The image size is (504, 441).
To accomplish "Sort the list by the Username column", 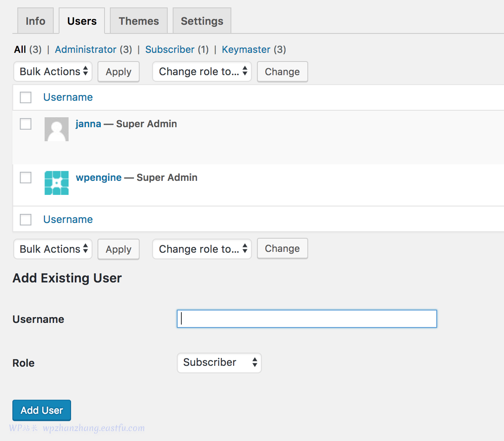I will (x=68, y=97).
